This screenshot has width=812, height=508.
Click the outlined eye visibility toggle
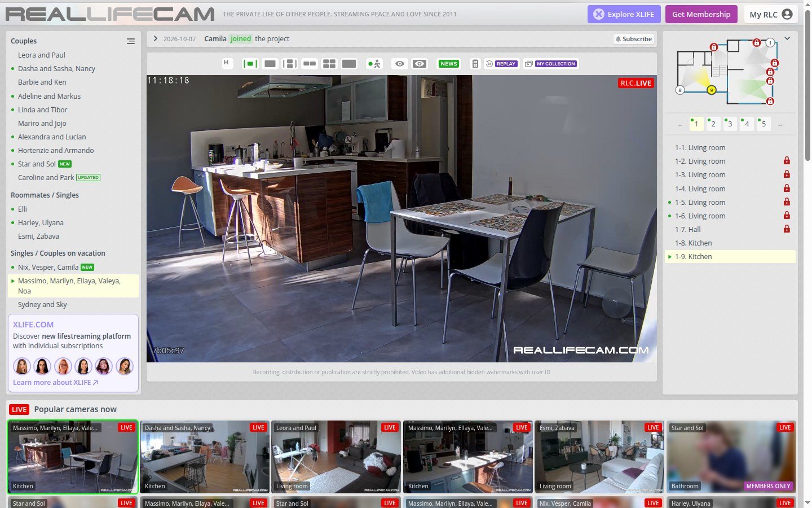click(x=400, y=64)
